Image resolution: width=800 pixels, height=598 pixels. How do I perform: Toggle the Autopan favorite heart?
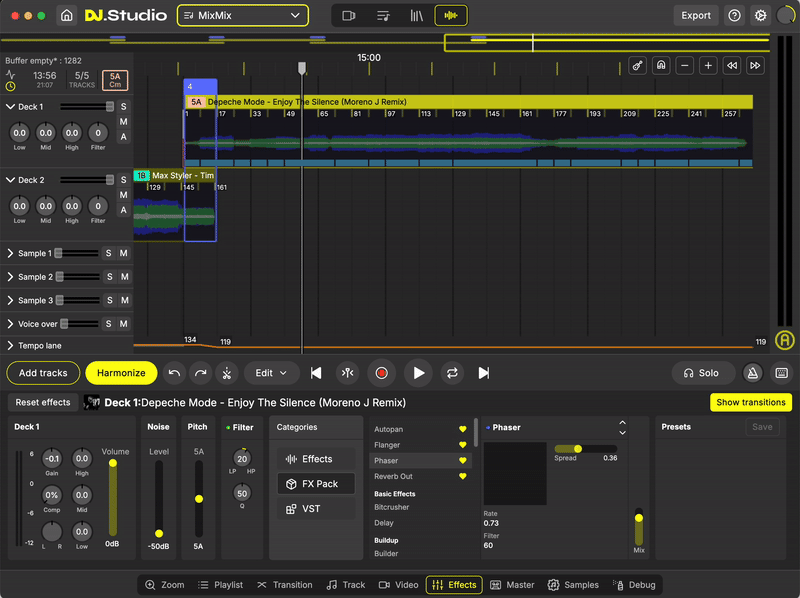[462, 429]
